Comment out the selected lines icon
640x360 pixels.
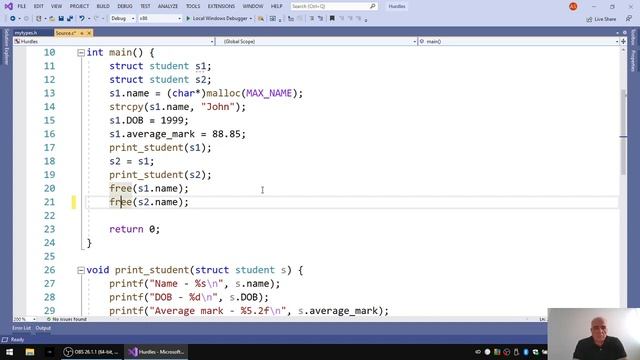click(x=312, y=18)
